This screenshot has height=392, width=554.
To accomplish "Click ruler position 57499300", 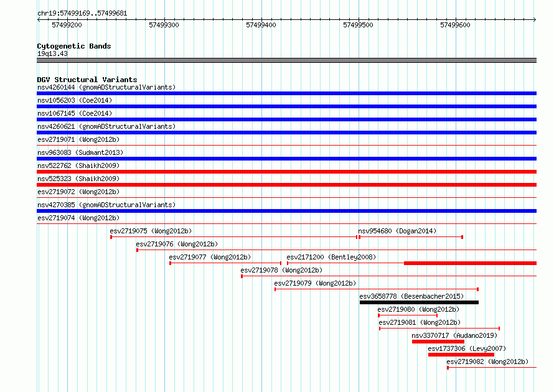I will (164, 25).
